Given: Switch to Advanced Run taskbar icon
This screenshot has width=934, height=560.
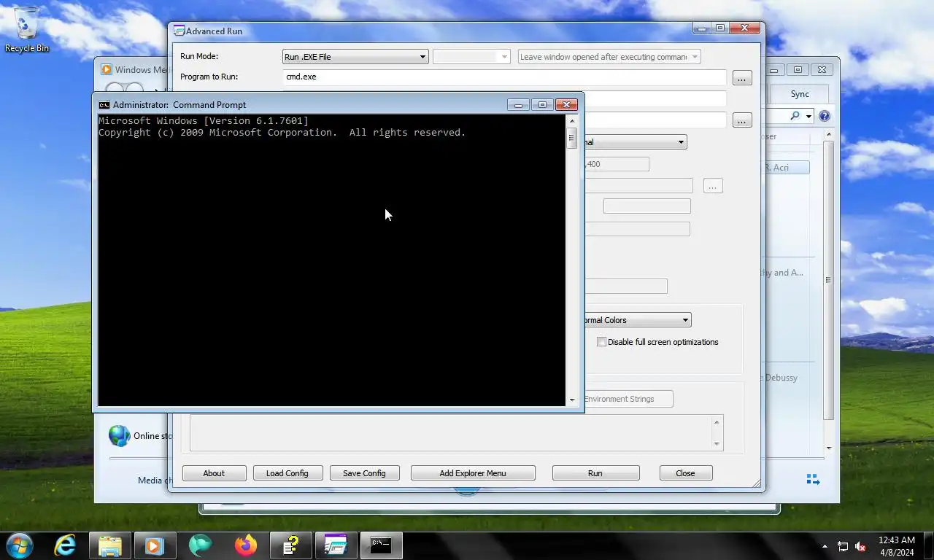Looking at the screenshot, I should [336, 545].
